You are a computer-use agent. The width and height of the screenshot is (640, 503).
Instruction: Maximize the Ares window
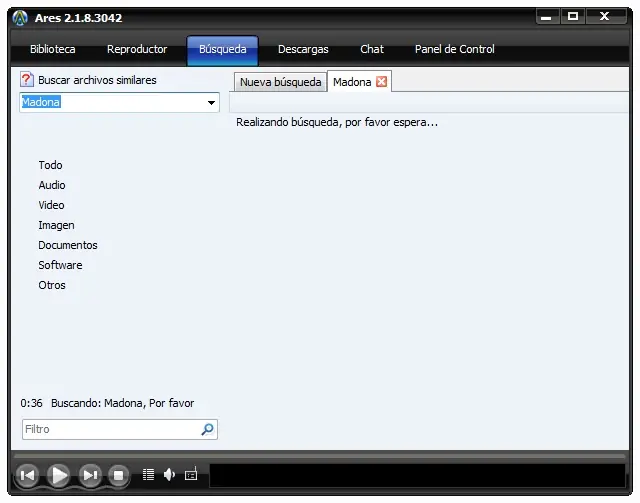[573, 17]
